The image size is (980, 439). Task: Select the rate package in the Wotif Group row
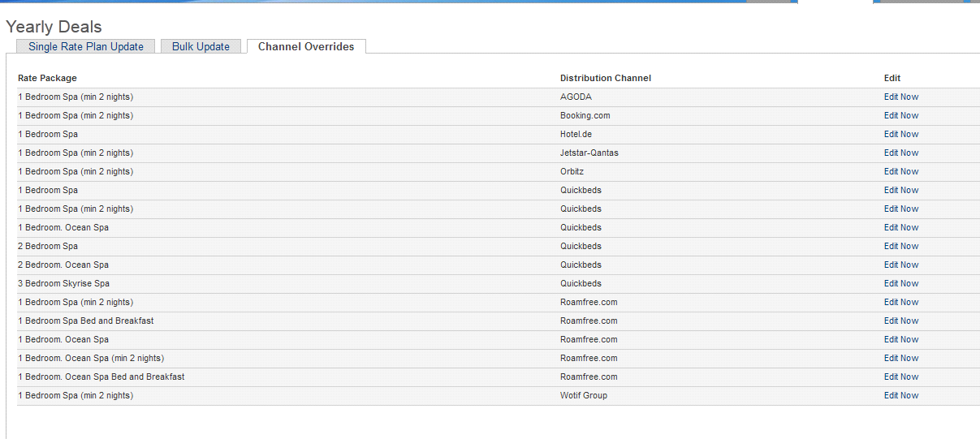76,395
